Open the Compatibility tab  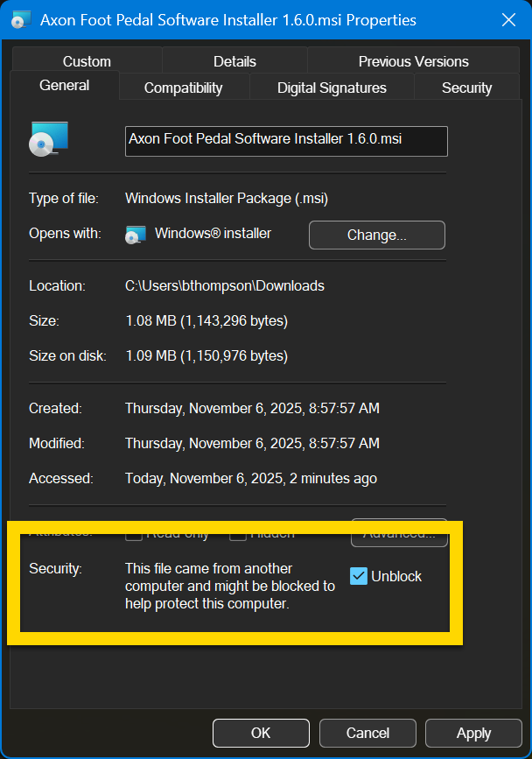point(184,88)
